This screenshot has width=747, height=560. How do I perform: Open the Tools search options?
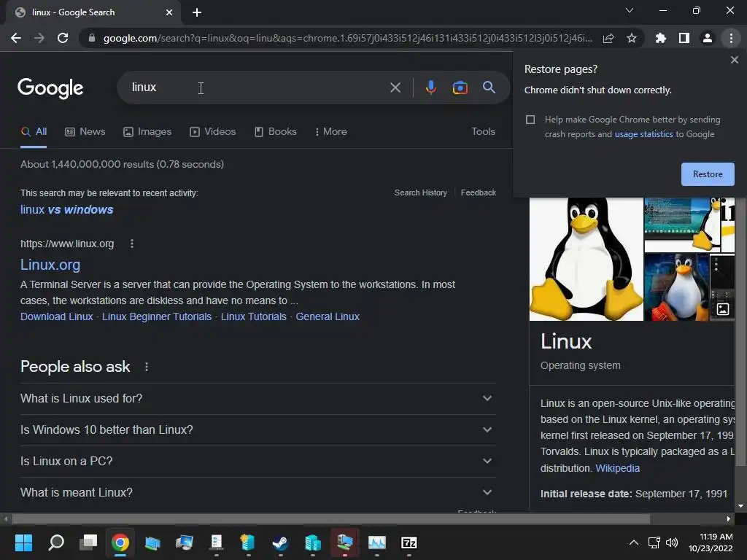tap(483, 132)
